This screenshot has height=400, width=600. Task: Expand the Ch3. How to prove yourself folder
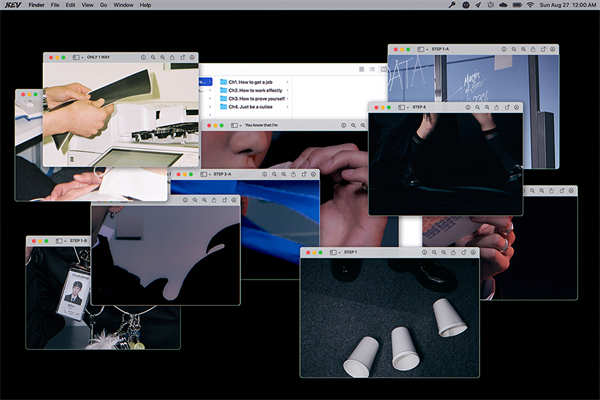287,99
